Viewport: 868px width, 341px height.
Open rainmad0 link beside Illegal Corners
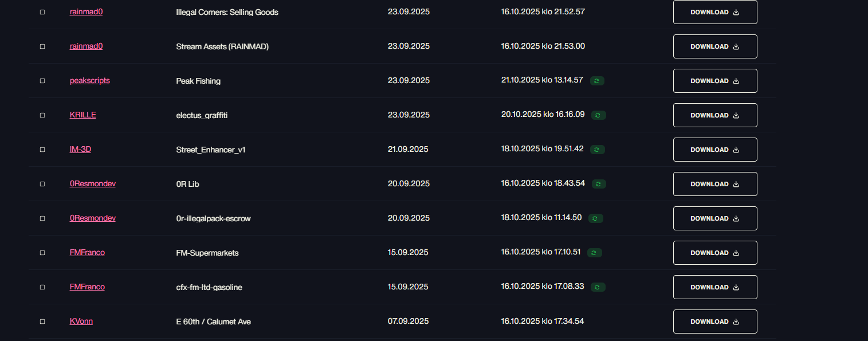tap(86, 11)
